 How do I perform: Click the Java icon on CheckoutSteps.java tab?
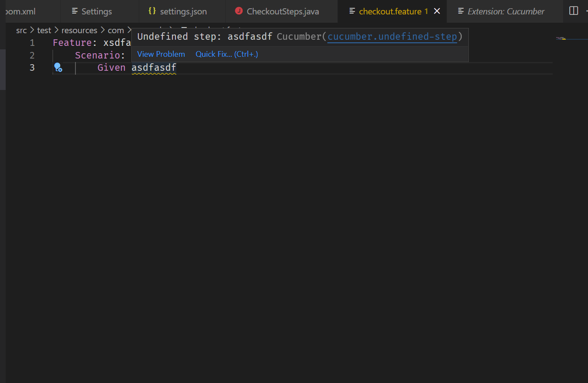click(x=239, y=11)
